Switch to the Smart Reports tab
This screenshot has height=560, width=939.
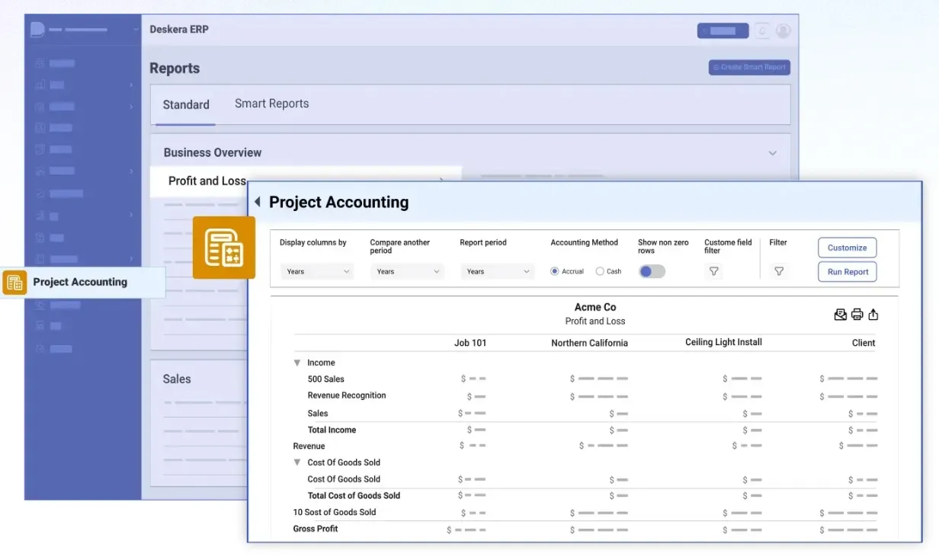(271, 104)
